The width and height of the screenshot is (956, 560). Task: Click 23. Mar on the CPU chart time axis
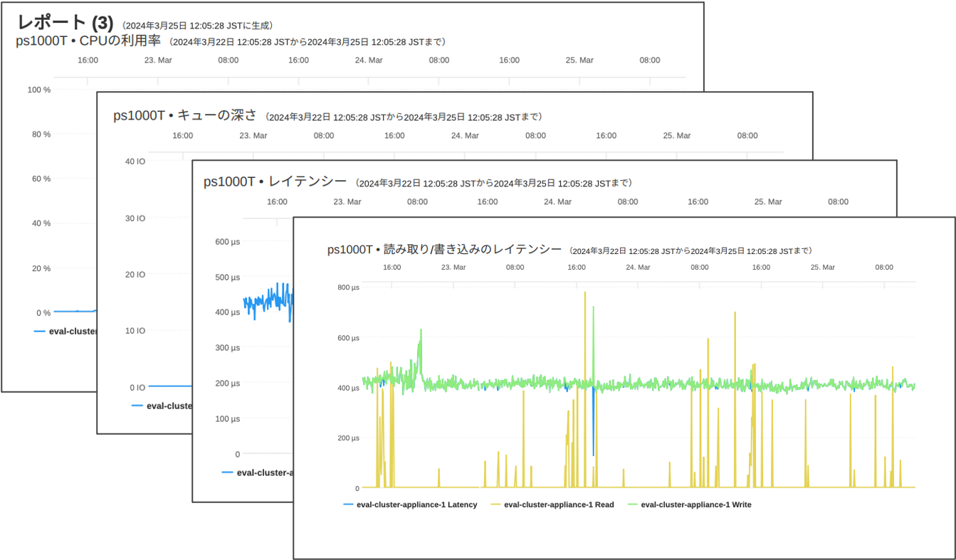[x=158, y=60]
